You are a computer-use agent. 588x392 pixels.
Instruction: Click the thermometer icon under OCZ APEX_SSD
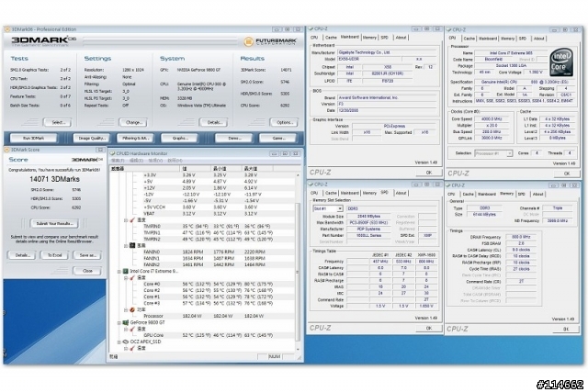point(132,348)
